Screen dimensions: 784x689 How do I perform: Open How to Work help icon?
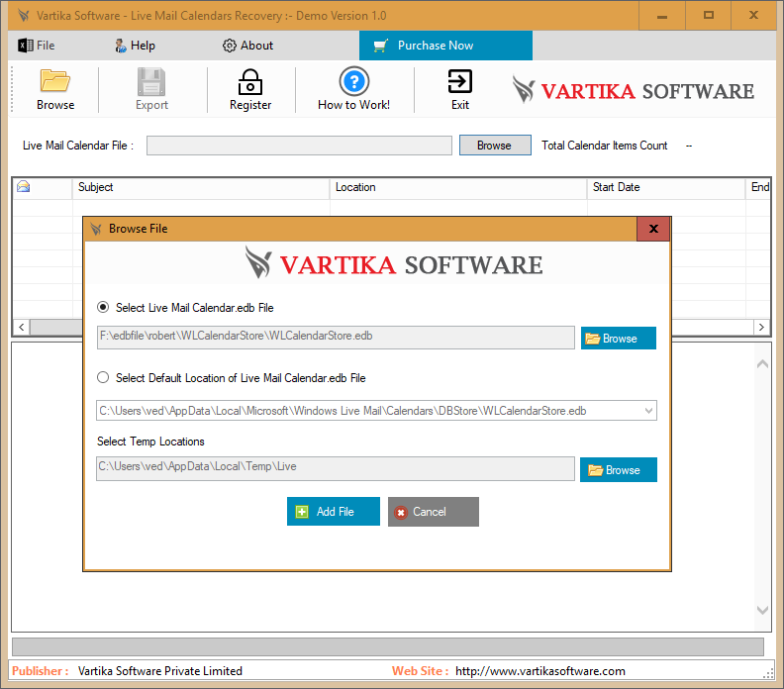[x=353, y=81]
